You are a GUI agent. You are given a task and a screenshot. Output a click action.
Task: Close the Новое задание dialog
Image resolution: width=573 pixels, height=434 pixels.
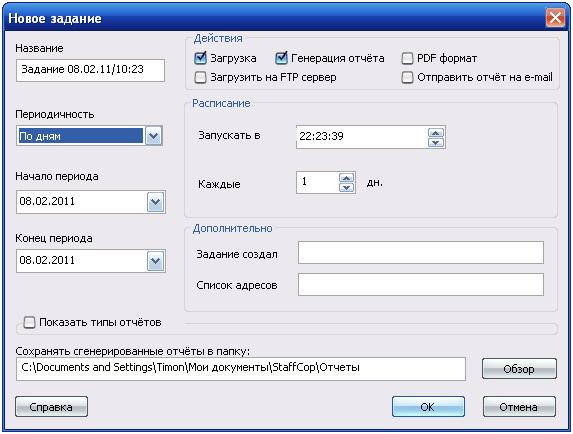click(x=554, y=18)
